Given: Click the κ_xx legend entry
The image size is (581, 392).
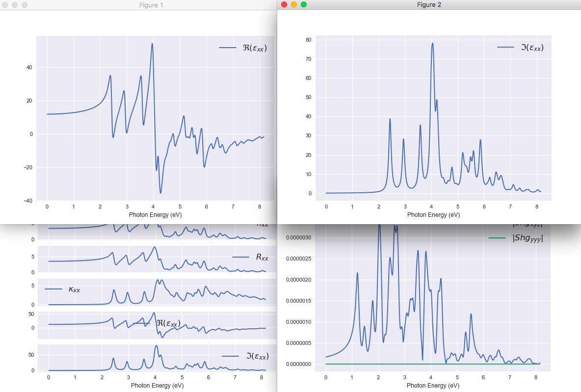Looking at the screenshot, I should click(x=74, y=289).
